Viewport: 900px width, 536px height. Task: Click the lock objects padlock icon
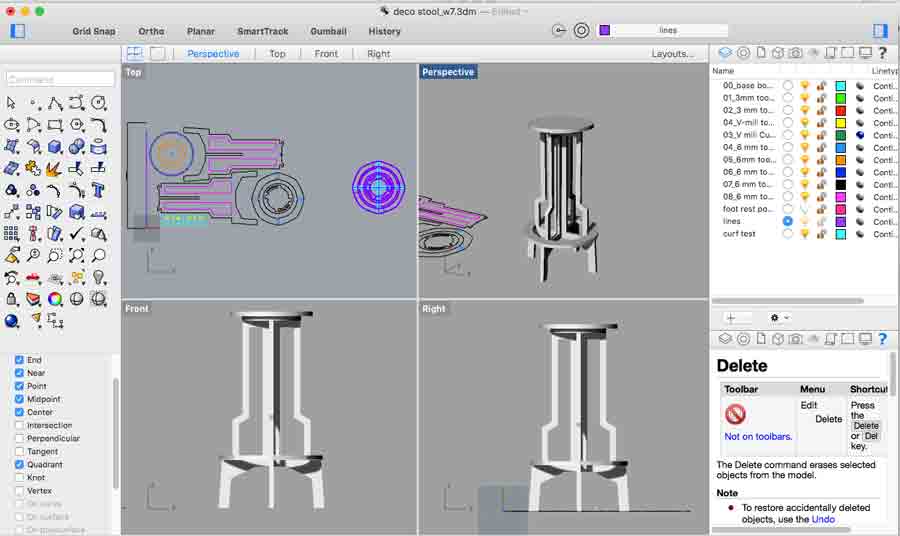coord(11,299)
